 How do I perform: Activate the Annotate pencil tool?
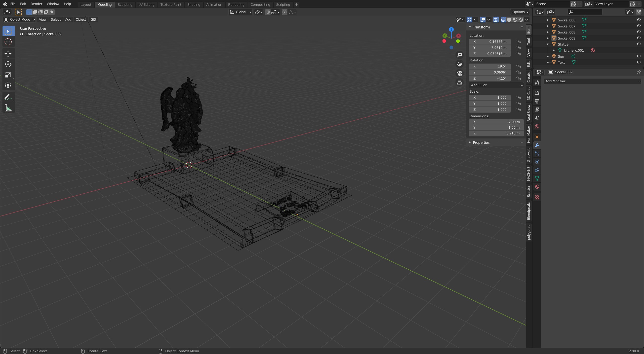pos(8,97)
